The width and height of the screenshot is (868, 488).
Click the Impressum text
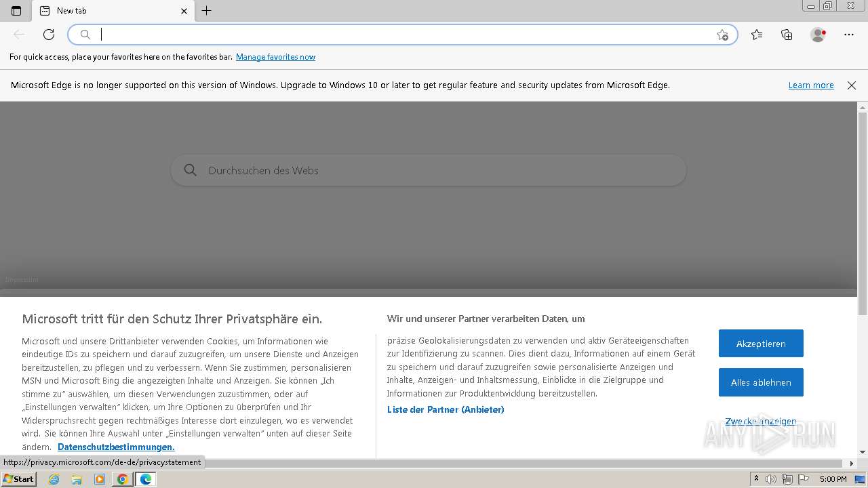(22, 280)
